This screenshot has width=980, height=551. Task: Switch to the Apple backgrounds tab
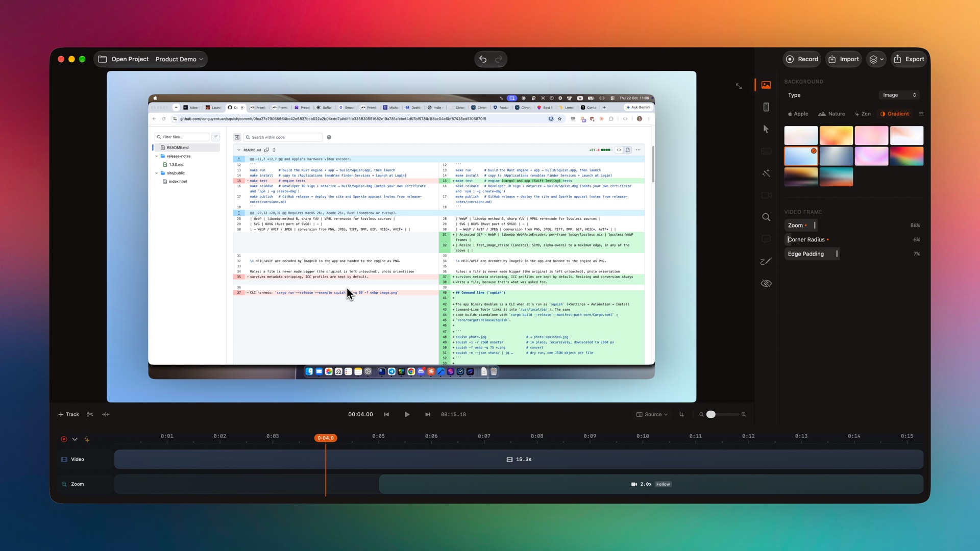pyautogui.click(x=798, y=114)
